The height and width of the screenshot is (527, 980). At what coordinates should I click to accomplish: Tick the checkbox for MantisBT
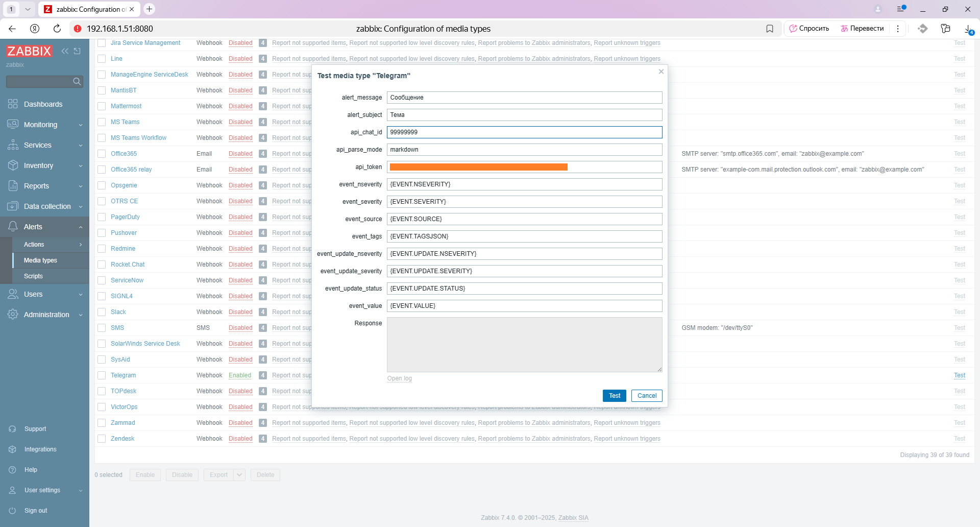[102, 90]
